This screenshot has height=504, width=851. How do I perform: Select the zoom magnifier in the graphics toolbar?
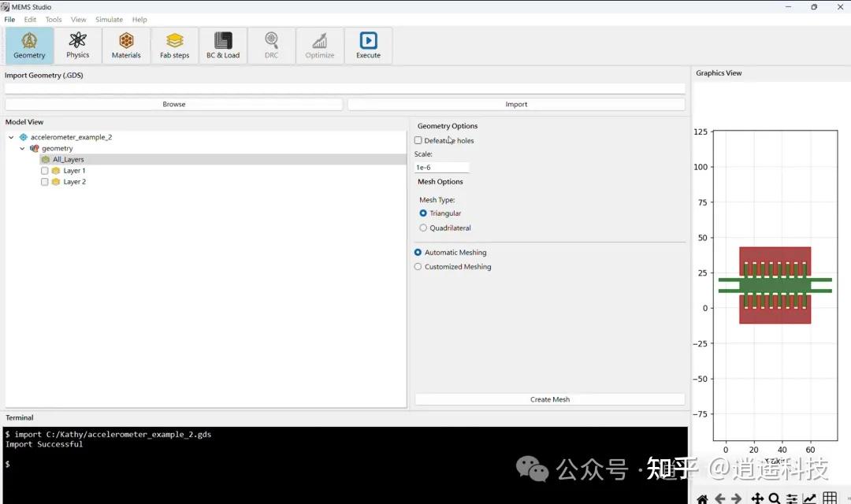tap(773, 498)
